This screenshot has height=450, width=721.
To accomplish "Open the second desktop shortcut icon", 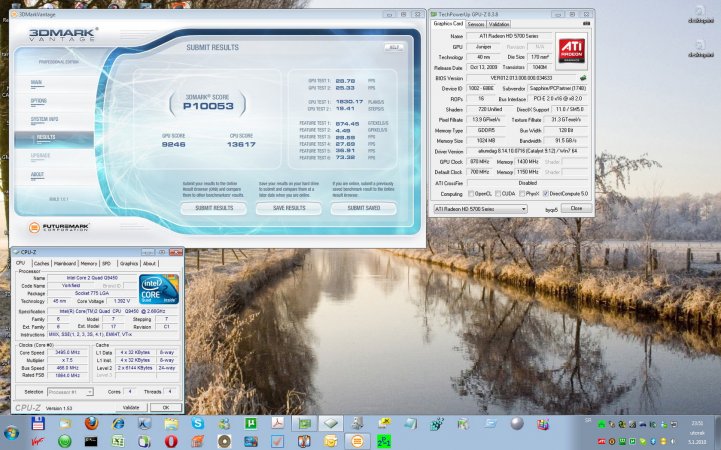I will (x=700, y=49).
